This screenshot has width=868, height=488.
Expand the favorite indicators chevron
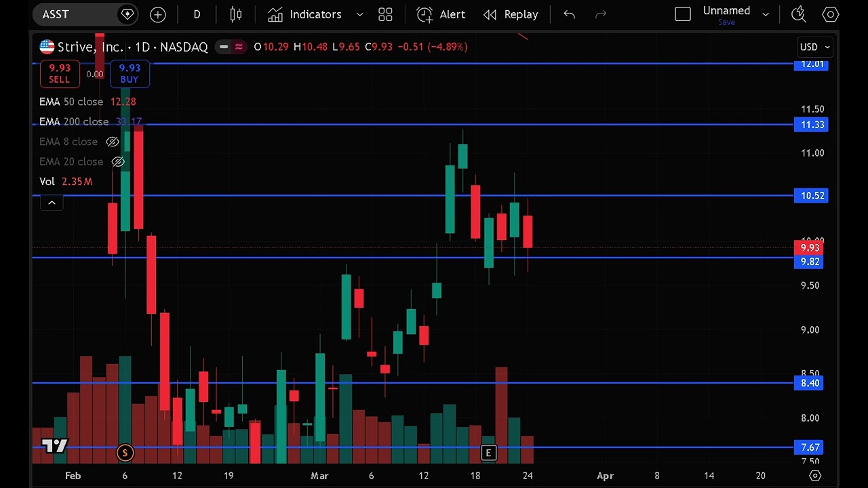[x=359, y=14]
